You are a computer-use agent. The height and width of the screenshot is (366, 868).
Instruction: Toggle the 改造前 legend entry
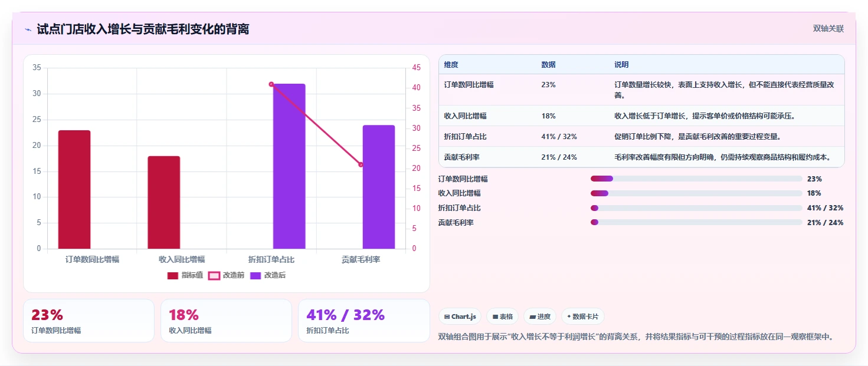pos(226,275)
